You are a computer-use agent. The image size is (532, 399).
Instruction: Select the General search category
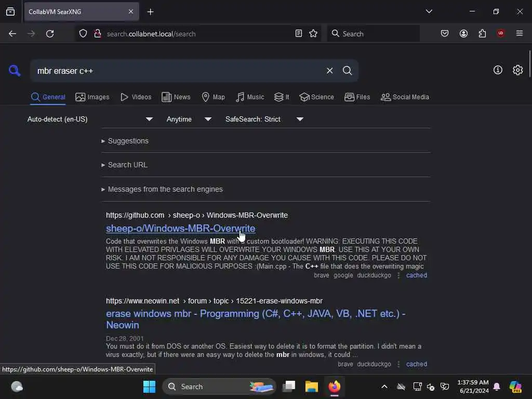[48, 97]
